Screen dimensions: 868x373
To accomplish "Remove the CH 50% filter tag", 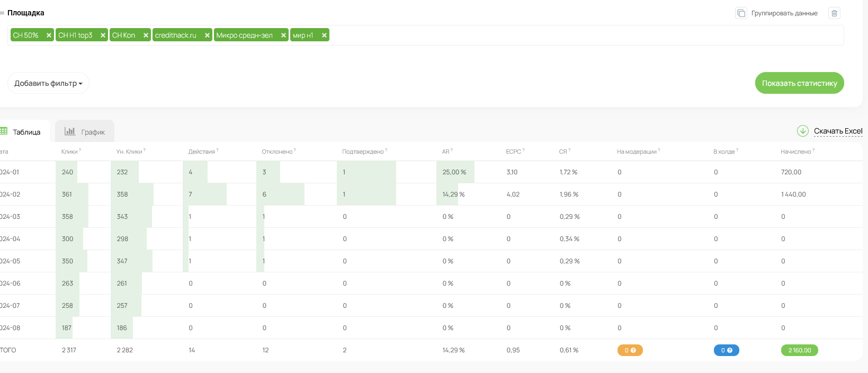I will pyautogui.click(x=49, y=35).
